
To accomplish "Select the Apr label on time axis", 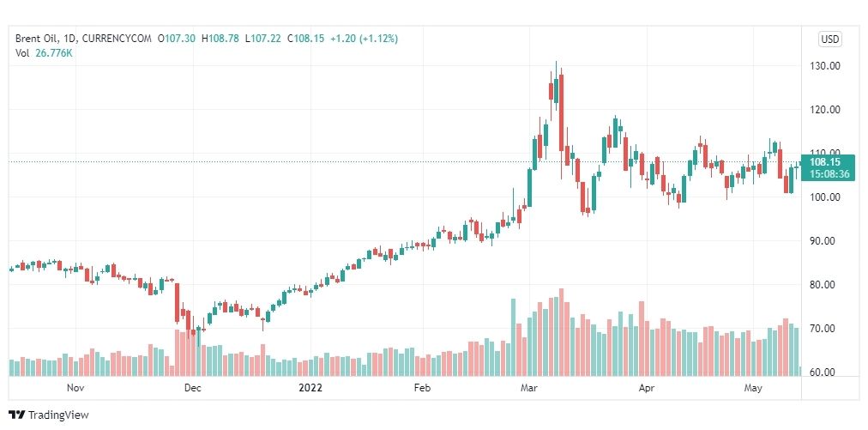I will click(x=646, y=388).
